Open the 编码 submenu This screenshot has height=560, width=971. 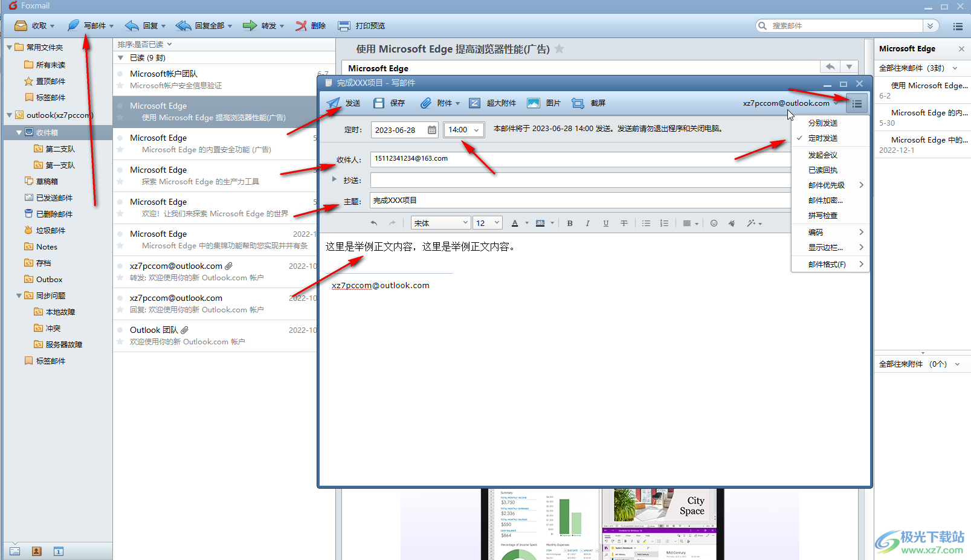pos(830,233)
